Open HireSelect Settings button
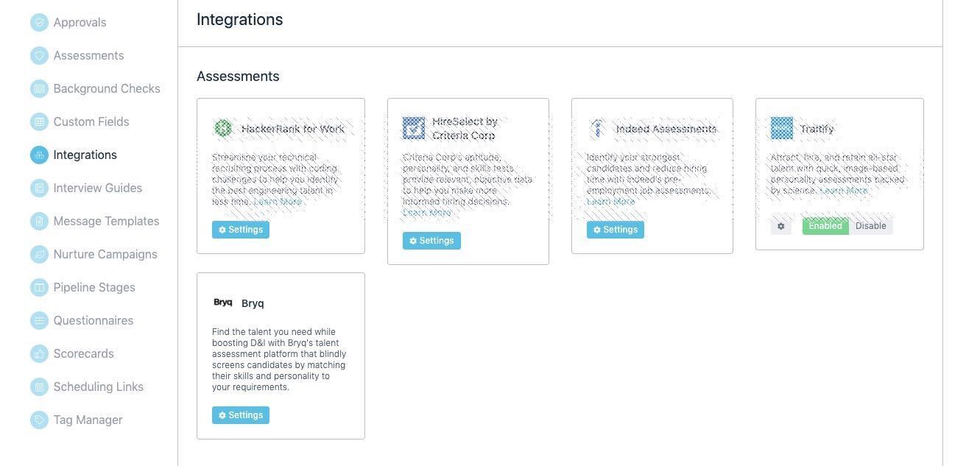 (x=431, y=241)
